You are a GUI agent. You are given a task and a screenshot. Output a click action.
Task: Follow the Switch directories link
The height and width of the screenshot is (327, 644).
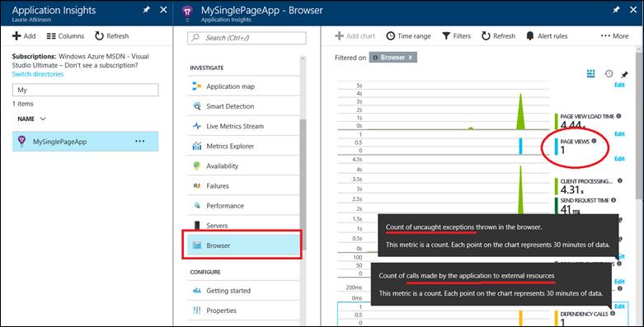click(38, 74)
